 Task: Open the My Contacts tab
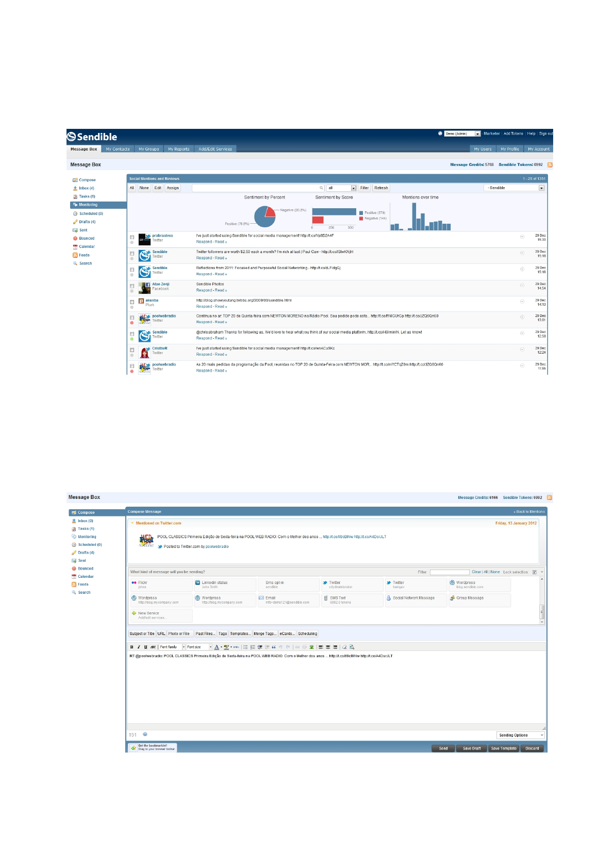(118, 149)
